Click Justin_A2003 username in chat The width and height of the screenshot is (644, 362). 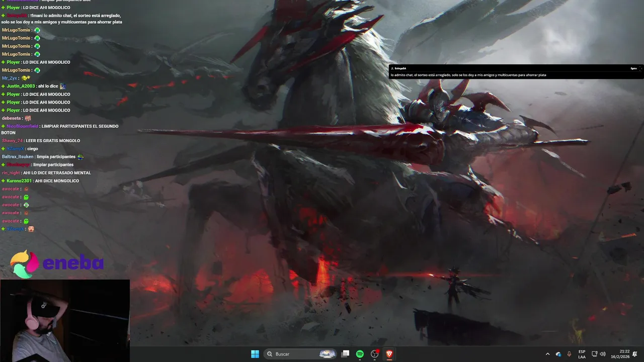tap(21, 86)
